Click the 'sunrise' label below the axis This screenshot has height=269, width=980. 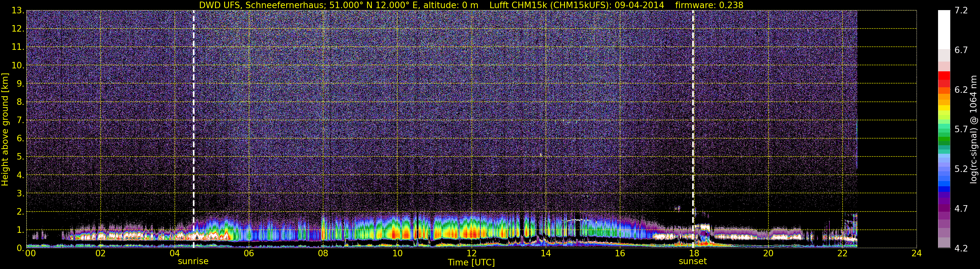click(x=193, y=262)
